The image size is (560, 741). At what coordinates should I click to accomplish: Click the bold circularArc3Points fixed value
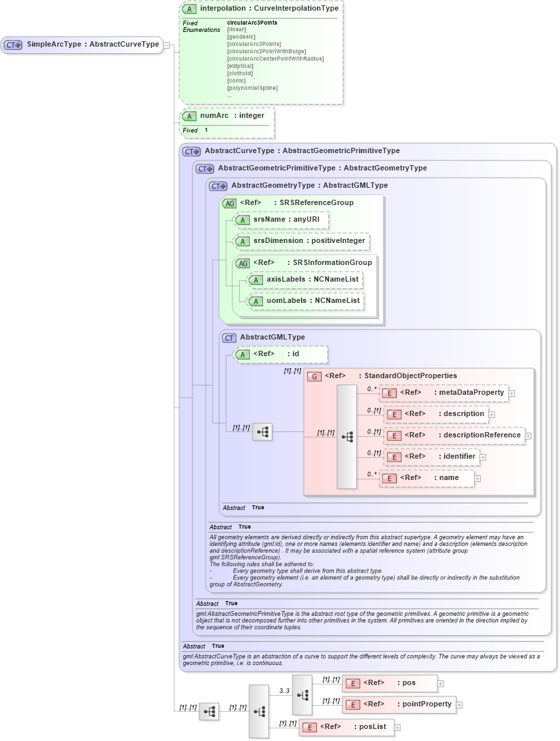point(252,23)
